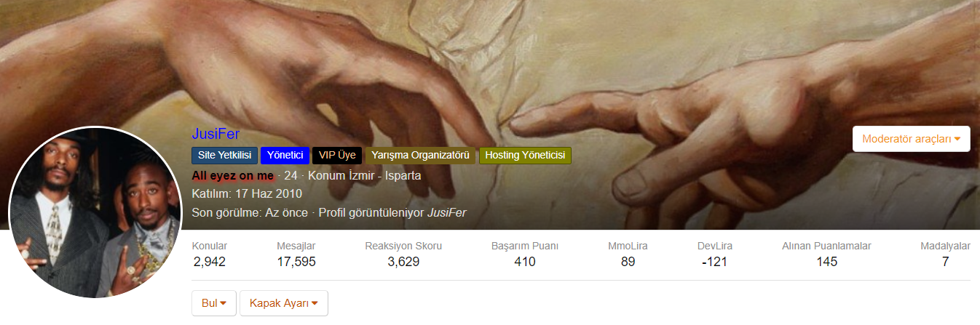Open the Konular count 2,942
This screenshot has width=980, height=325.
click(x=210, y=262)
